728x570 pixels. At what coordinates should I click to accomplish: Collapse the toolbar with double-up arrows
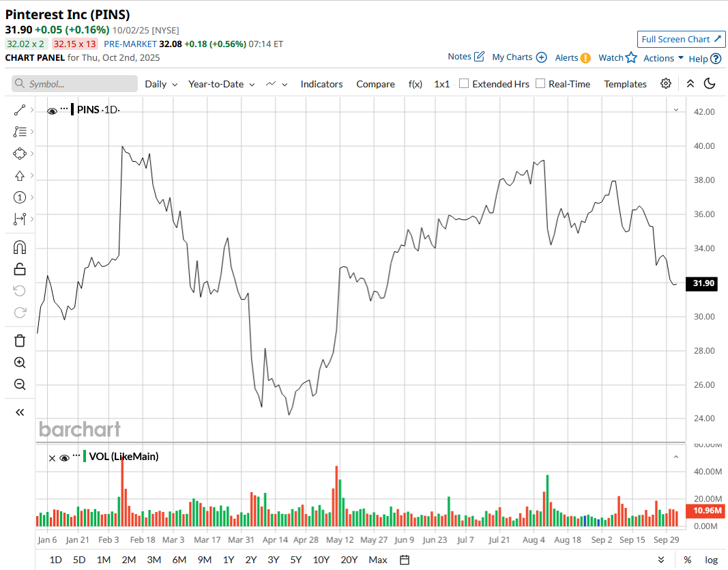pyautogui.click(x=690, y=83)
